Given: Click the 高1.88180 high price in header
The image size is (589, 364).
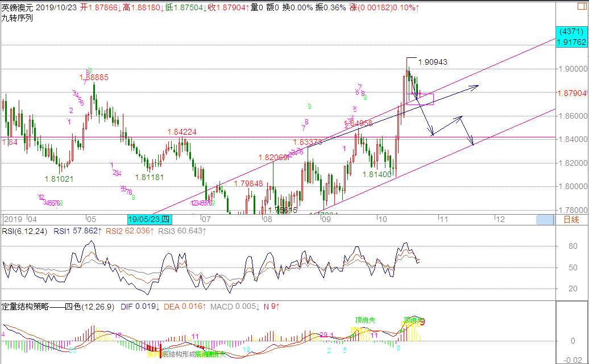Looking at the screenshot, I should coord(144,7).
